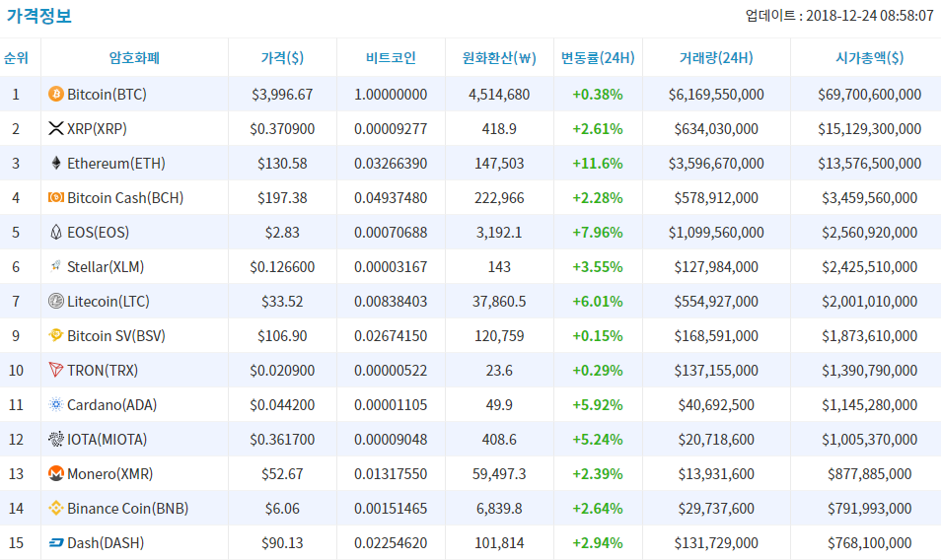Sort by the 변동률(24H) column header
The height and width of the screenshot is (560, 941).
pyautogui.click(x=598, y=57)
